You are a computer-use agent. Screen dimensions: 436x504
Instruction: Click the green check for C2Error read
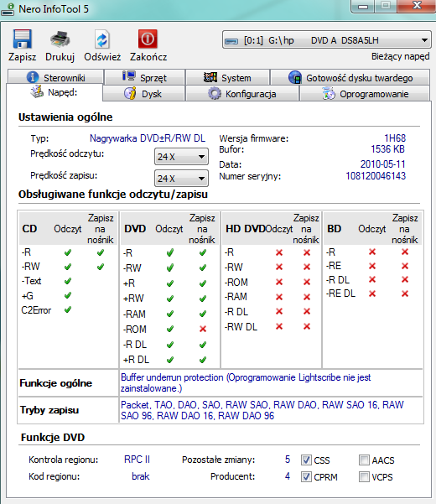pos(68,309)
